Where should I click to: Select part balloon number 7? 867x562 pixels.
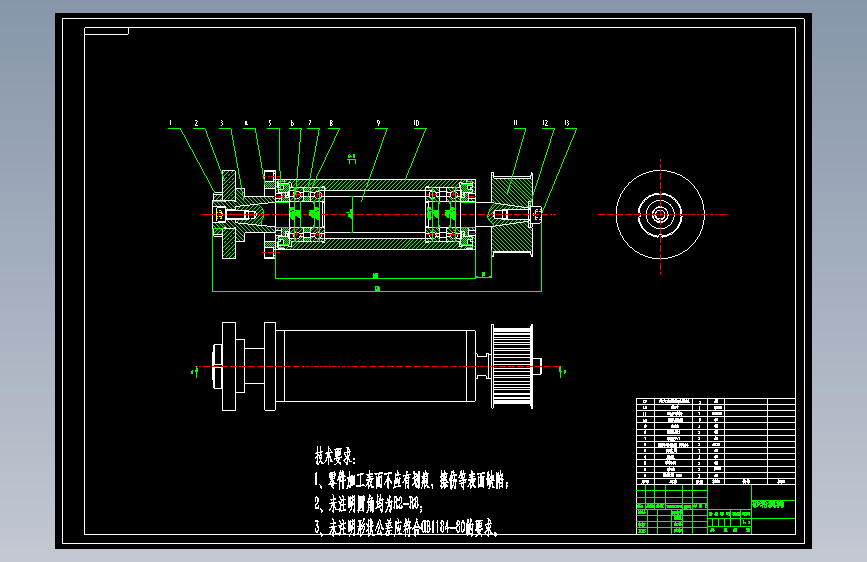click(x=310, y=123)
